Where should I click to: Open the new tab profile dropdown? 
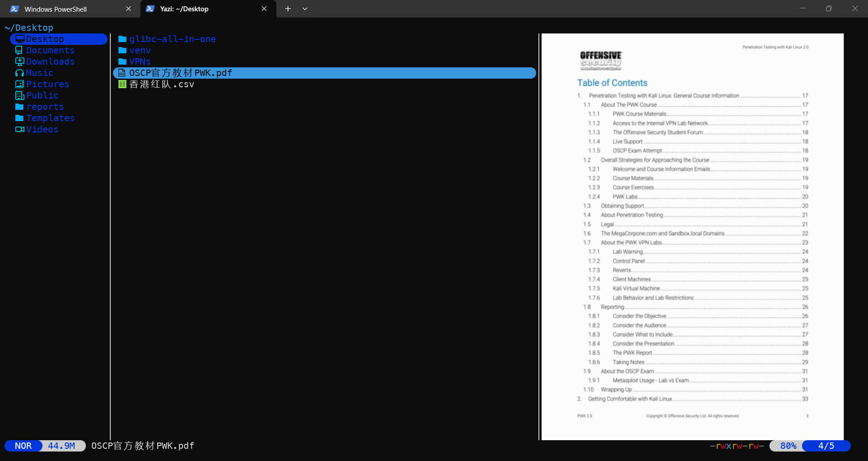(305, 9)
